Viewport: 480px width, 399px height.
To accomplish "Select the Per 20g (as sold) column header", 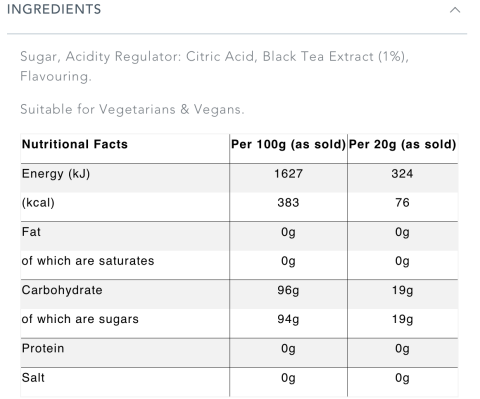I will tap(402, 144).
